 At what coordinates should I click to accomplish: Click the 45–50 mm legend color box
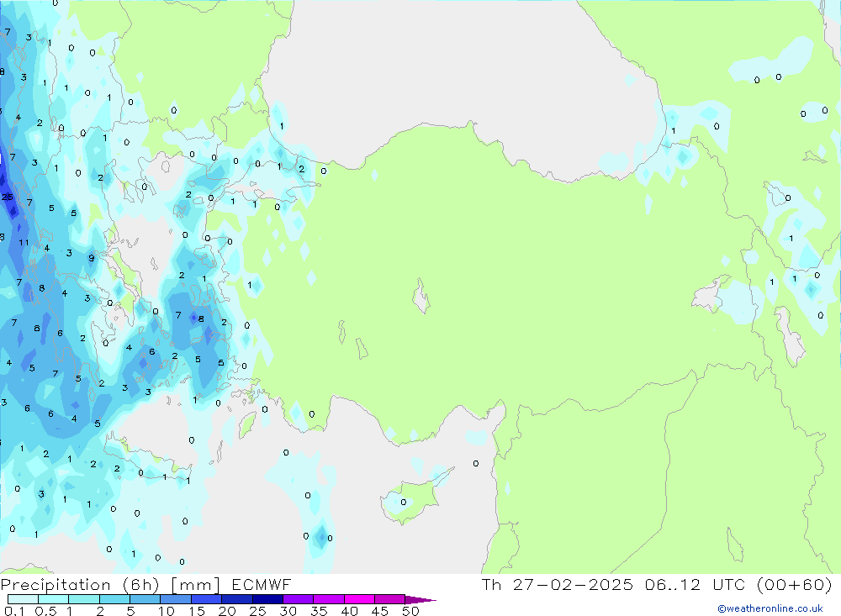390,599
